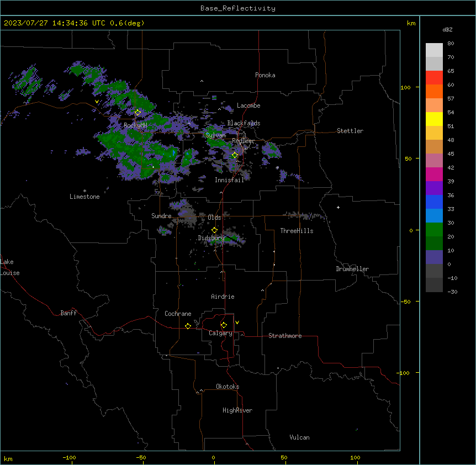The image size is (476, 465).
Task: Click the Olds town label
Action: point(214,218)
